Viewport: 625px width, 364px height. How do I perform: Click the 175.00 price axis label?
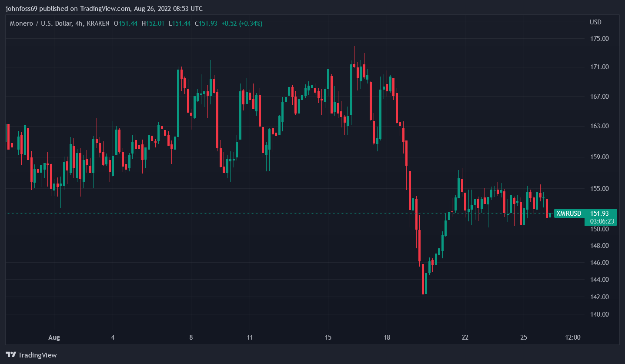click(599, 39)
